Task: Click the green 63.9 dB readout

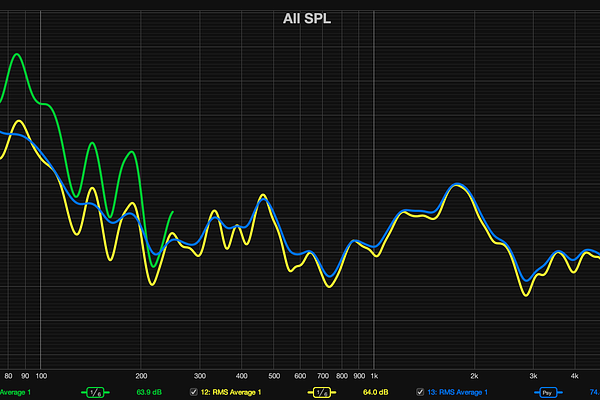Action: 149,392
